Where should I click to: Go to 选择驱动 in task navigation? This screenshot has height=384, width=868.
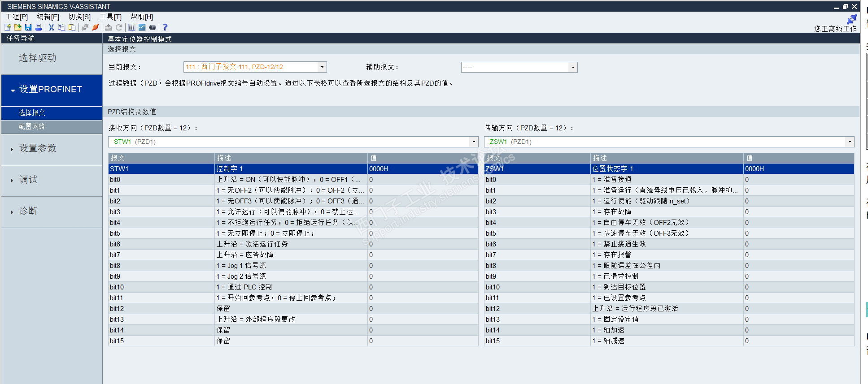pyautogui.click(x=52, y=58)
